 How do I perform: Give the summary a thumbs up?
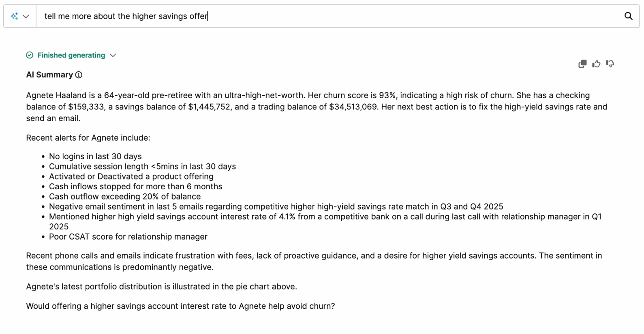pos(596,64)
